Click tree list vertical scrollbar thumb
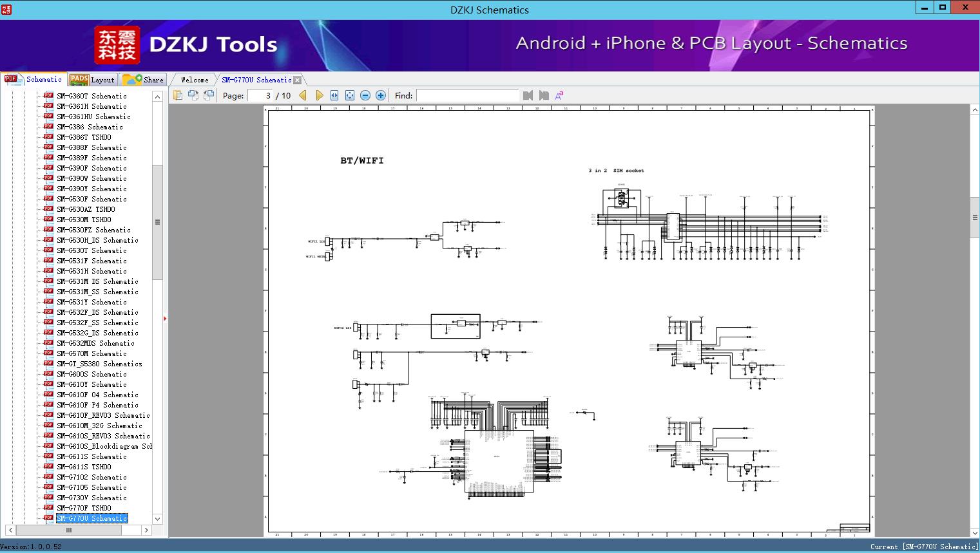980x553 pixels. pos(157,222)
